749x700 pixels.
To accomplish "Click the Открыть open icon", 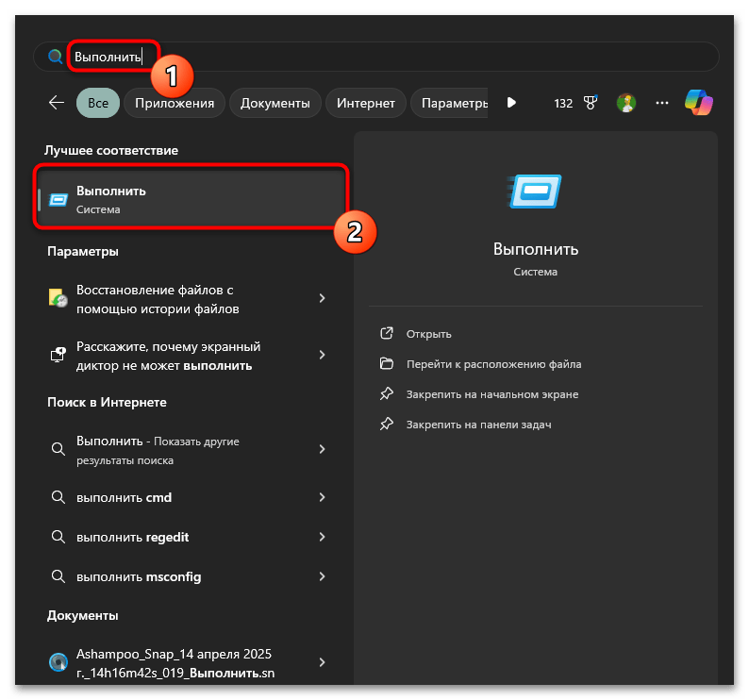I will [x=387, y=334].
